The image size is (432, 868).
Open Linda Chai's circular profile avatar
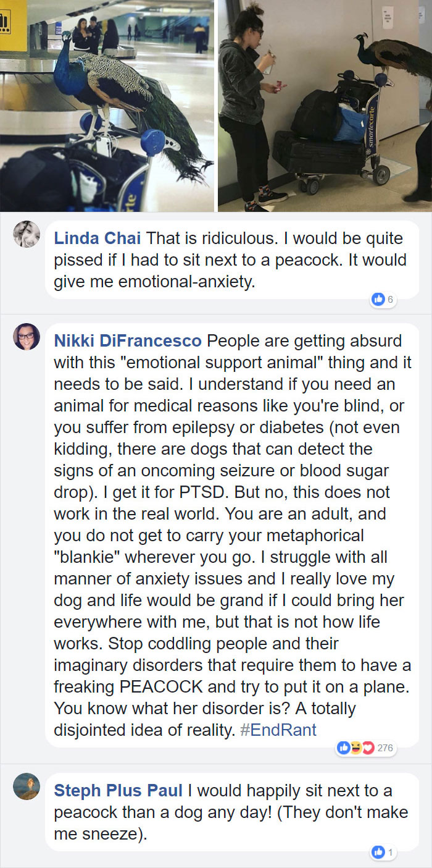(27, 234)
